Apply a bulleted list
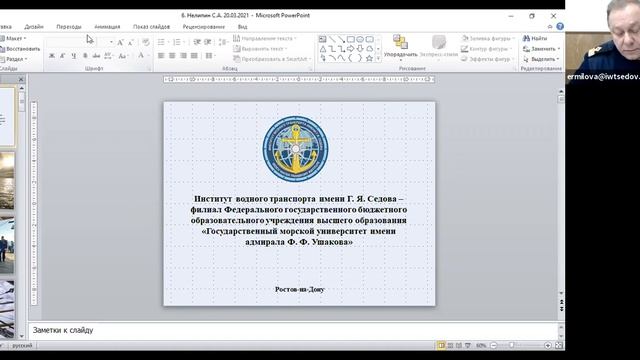This screenshot has height=360, width=640. (161, 42)
